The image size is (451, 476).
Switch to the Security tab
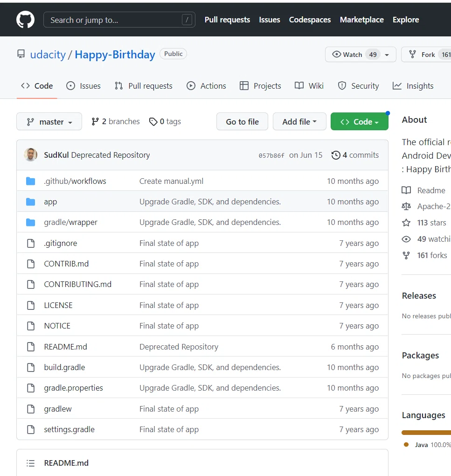click(x=358, y=86)
